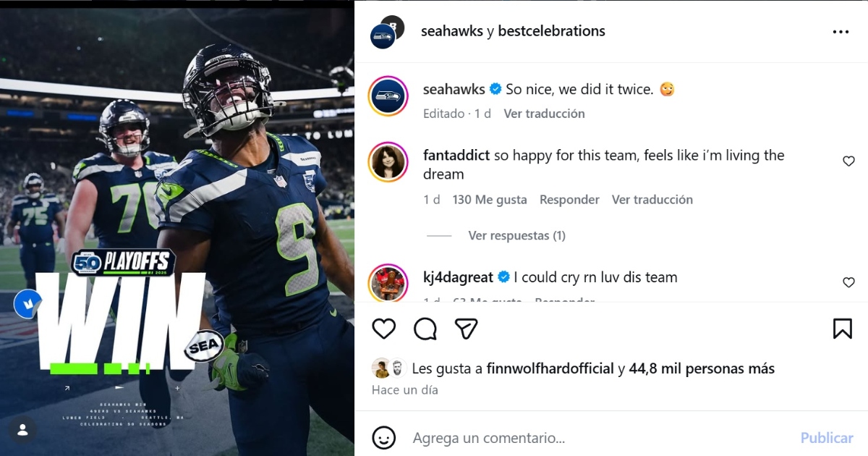Like the Seahawks post with heart icon
868x456 pixels.
[x=384, y=329]
